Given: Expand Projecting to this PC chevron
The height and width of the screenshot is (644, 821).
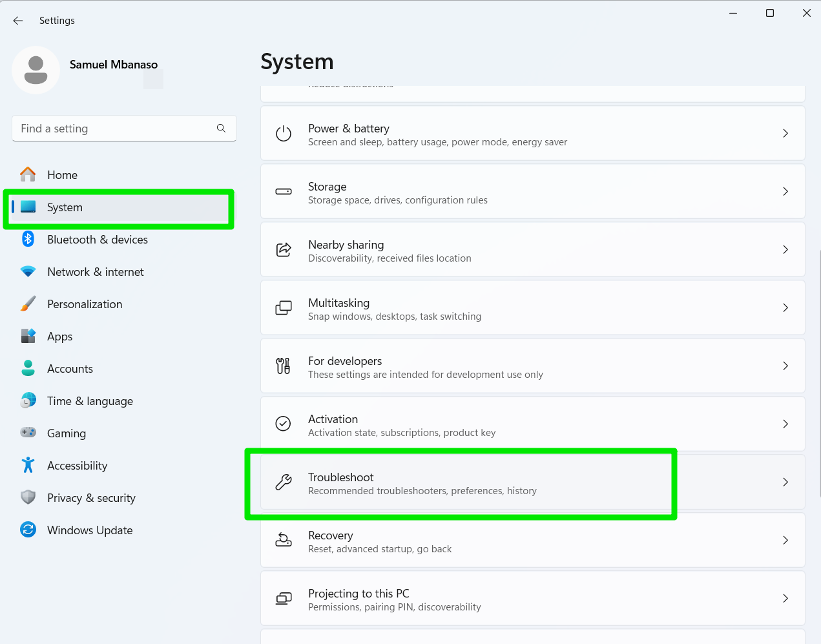Looking at the screenshot, I should coord(785,598).
